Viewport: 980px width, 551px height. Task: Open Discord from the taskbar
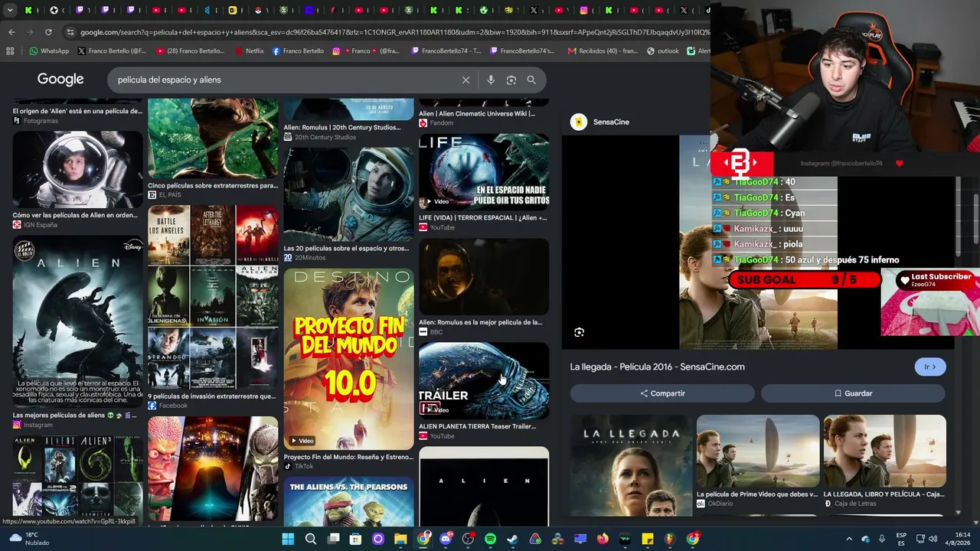(446, 539)
